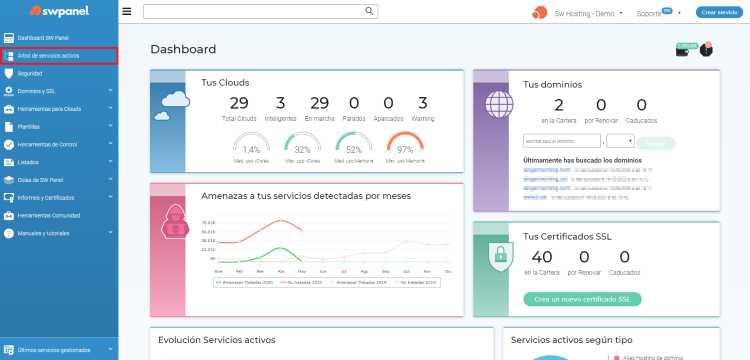Open the wallet balance icon
The image size is (750, 360).
click(x=683, y=51)
